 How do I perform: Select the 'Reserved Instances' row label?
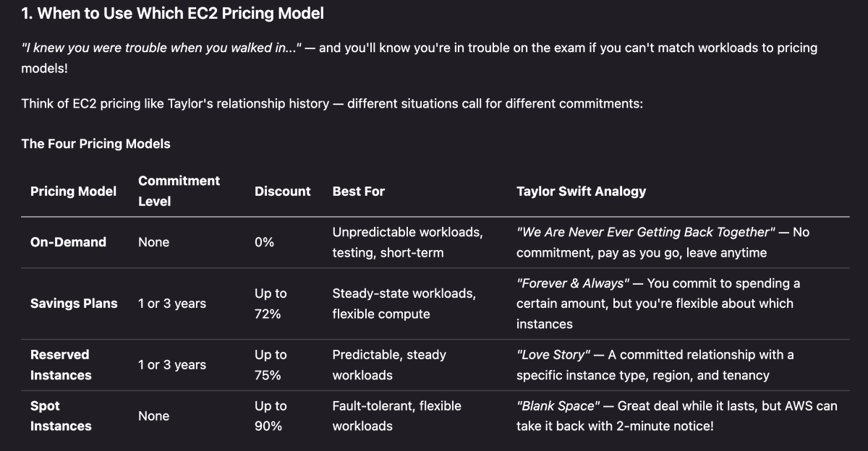coord(61,365)
